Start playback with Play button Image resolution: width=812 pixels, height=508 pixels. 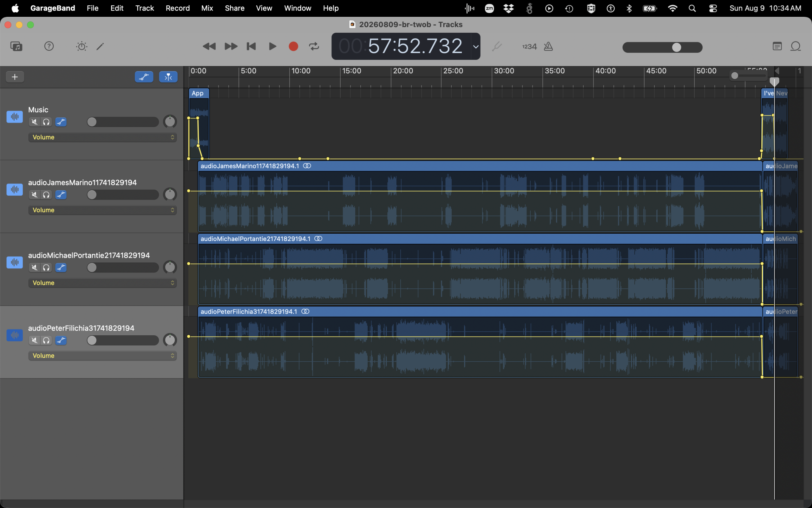tap(272, 46)
